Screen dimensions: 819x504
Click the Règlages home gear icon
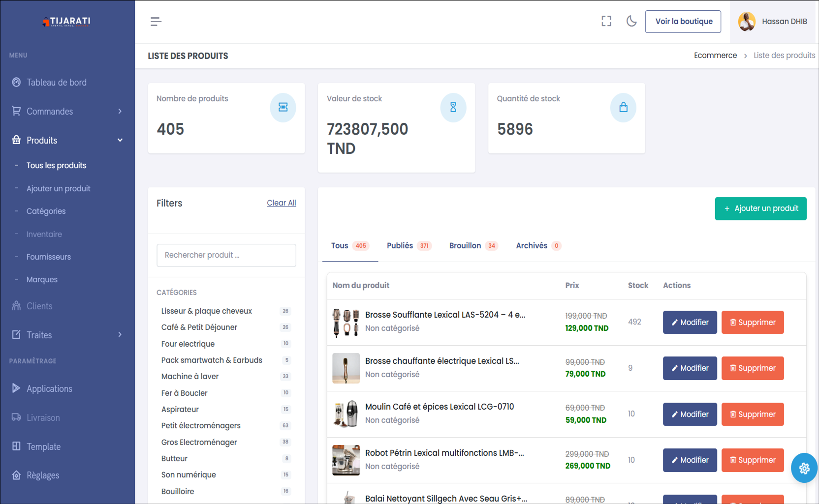(16, 475)
